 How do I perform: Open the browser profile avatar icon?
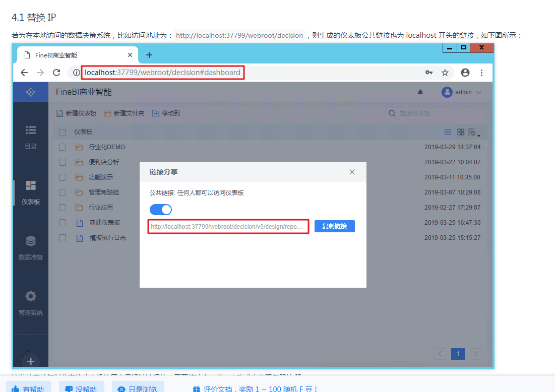pos(465,73)
